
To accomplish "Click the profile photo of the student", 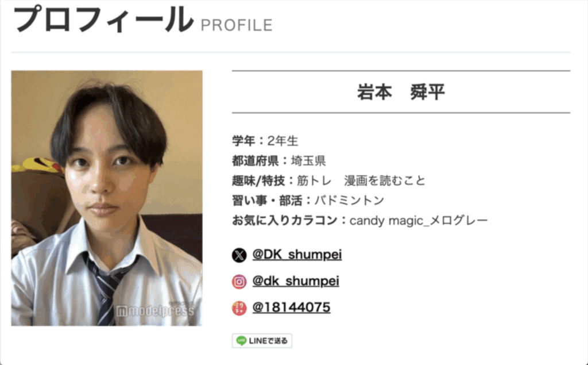I will pos(107,198).
